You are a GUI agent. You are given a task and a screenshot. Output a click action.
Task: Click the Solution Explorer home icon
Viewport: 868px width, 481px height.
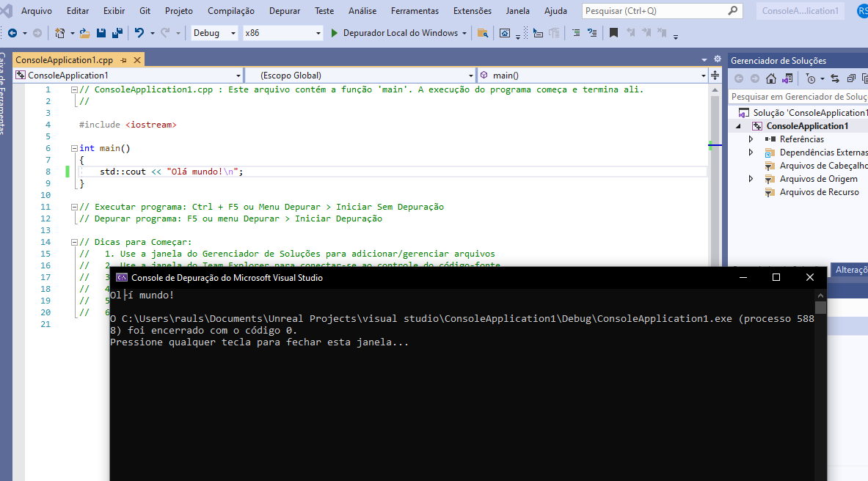coord(770,78)
